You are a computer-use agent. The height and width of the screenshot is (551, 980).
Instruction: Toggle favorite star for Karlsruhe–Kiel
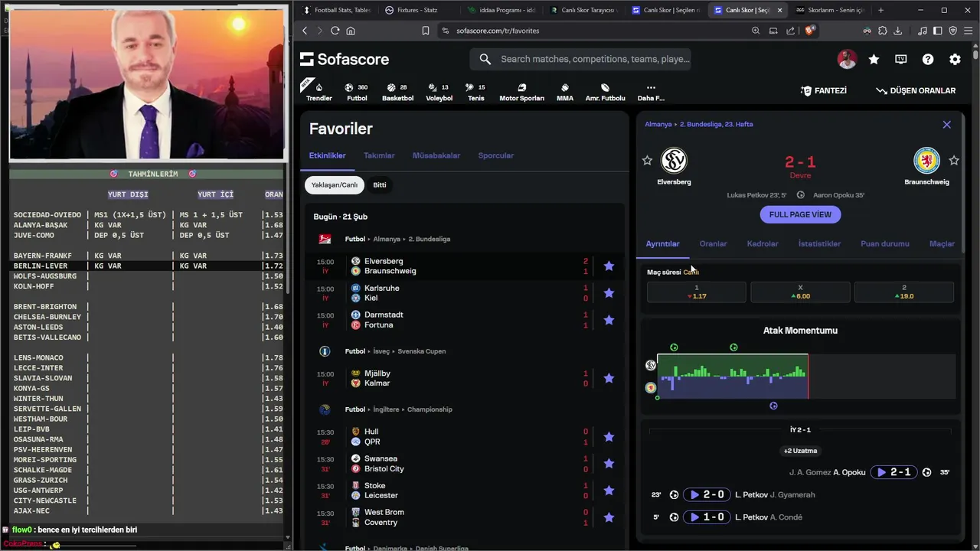[x=609, y=293]
